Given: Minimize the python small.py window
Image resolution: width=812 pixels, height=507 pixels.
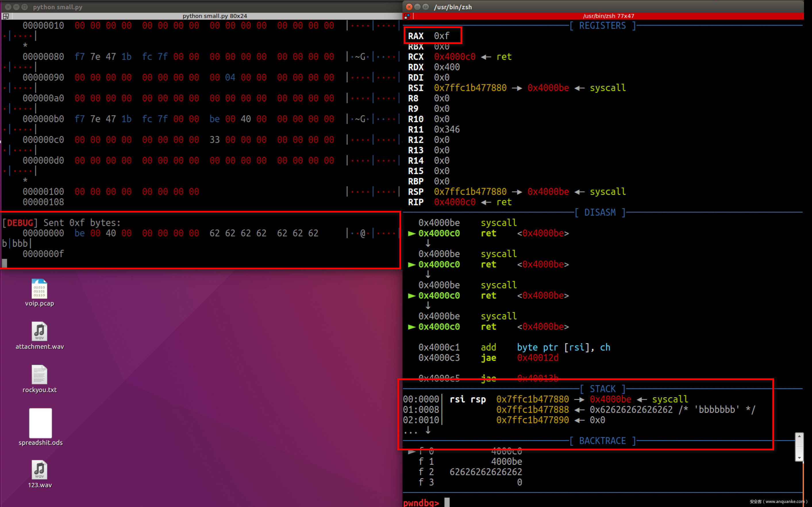Looking at the screenshot, I should pyautogui.click(x=16, y=7).
